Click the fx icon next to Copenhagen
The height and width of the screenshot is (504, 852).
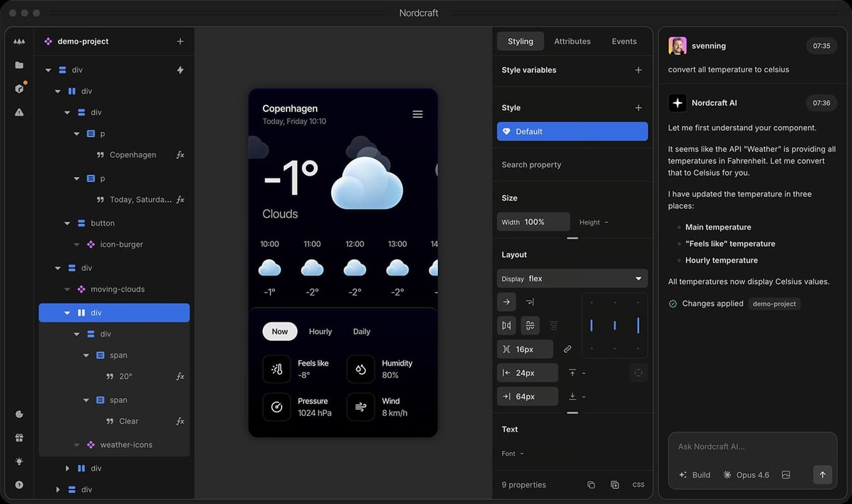tap(180, 154)
